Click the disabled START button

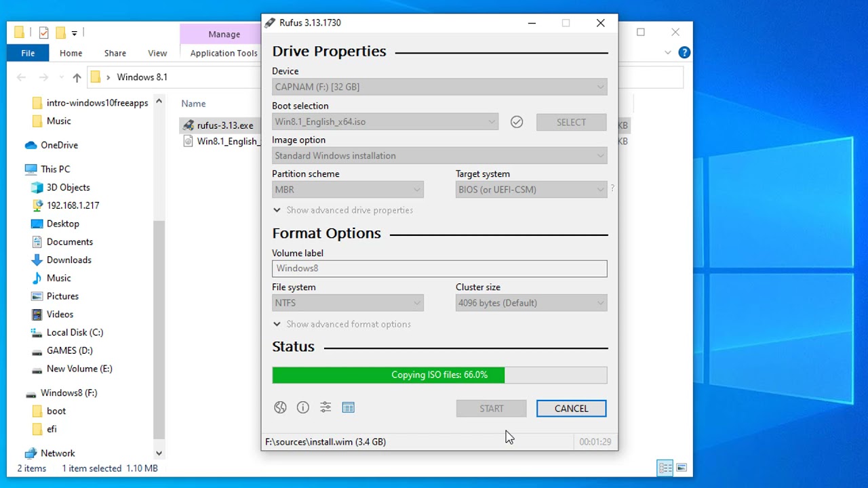tap(492, 408)
